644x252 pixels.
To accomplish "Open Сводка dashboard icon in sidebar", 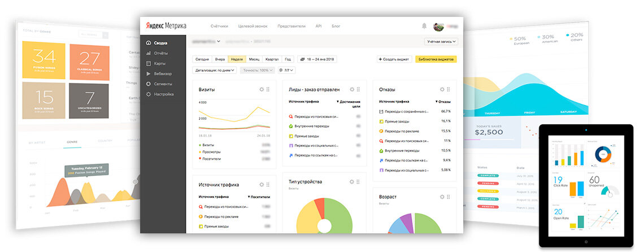I will tap(149, 43).
